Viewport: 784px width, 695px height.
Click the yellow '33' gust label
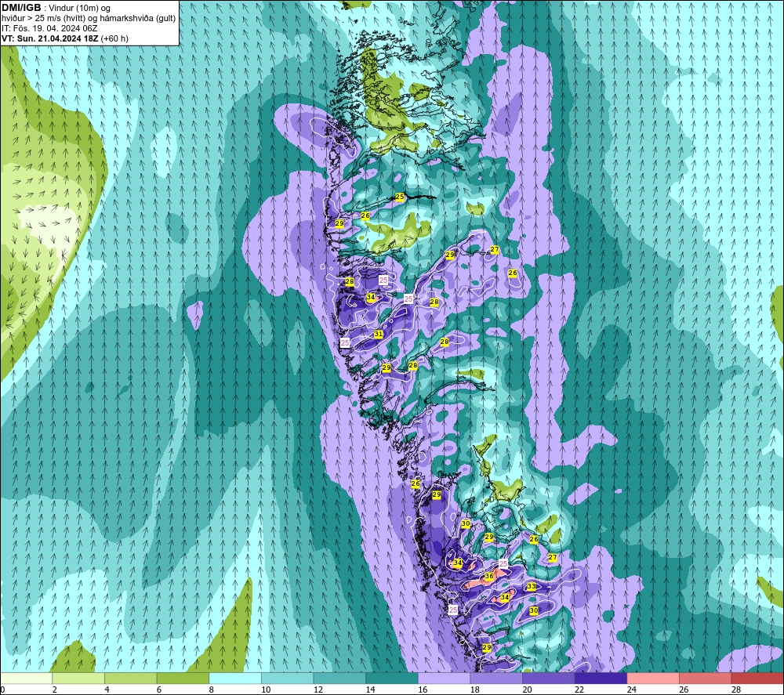531,587
